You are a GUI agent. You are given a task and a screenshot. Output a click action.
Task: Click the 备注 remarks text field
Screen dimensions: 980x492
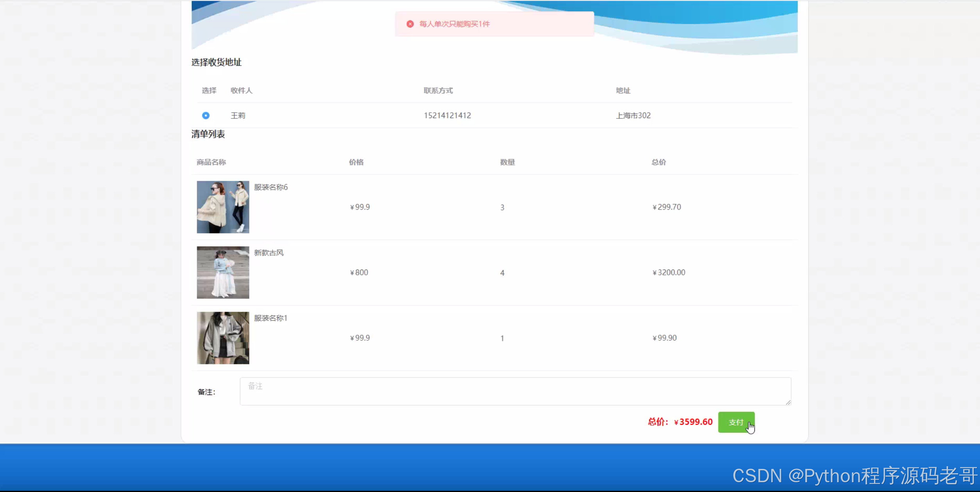tap(515, 391)
